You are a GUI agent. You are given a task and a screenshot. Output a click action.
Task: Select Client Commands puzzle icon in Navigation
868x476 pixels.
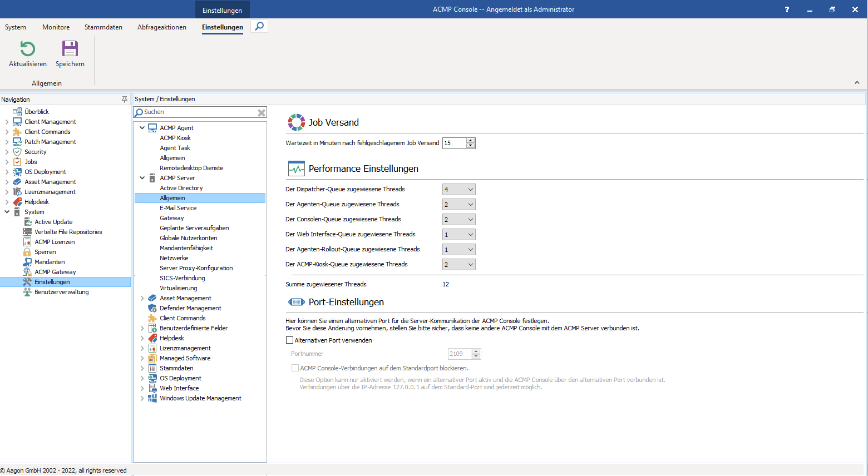(17, 132)
